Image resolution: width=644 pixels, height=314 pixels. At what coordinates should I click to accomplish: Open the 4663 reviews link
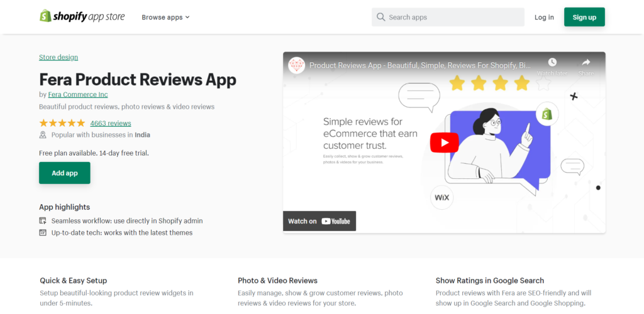point(111,123)
